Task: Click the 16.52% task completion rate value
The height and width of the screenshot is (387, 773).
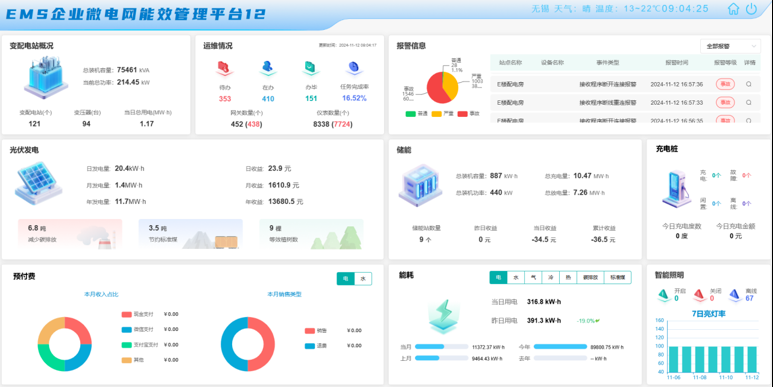Action: pos(354,98)
